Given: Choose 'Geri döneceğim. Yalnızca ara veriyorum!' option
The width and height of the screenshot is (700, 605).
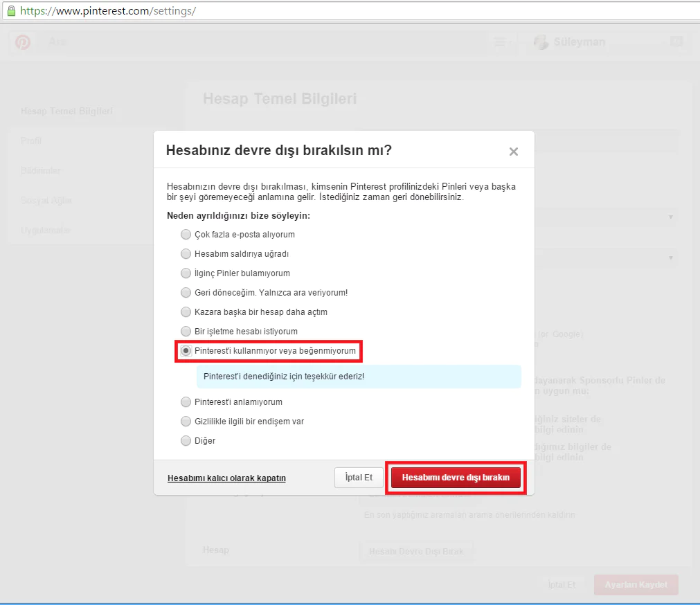Looking at the screenshot, I should click(x=186, y=292).
